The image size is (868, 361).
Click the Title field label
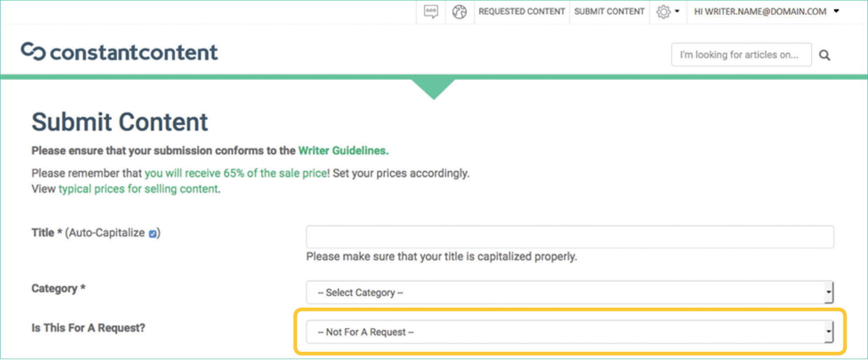(43, 233)
